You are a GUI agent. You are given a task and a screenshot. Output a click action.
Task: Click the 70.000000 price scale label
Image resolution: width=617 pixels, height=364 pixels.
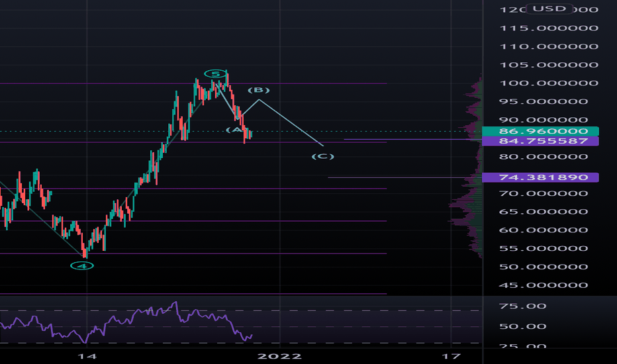click(544, 193)
